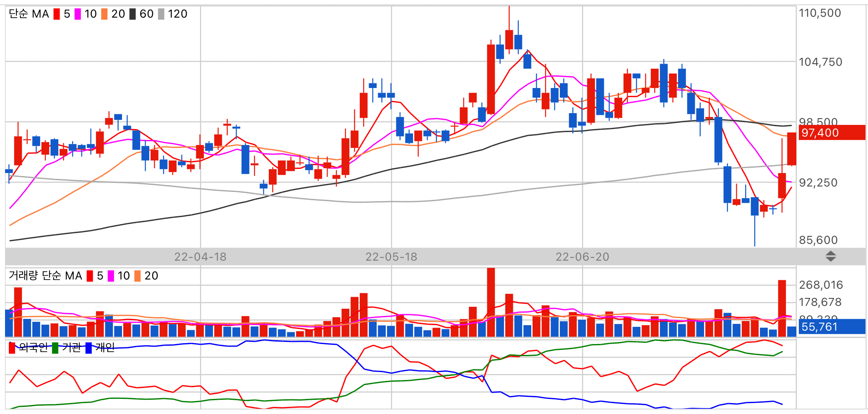Image resolution: width=868 pixels, height=414 pixels.
Task: Click the orange volume MA 20 swatch
Action: click(137, 276)
